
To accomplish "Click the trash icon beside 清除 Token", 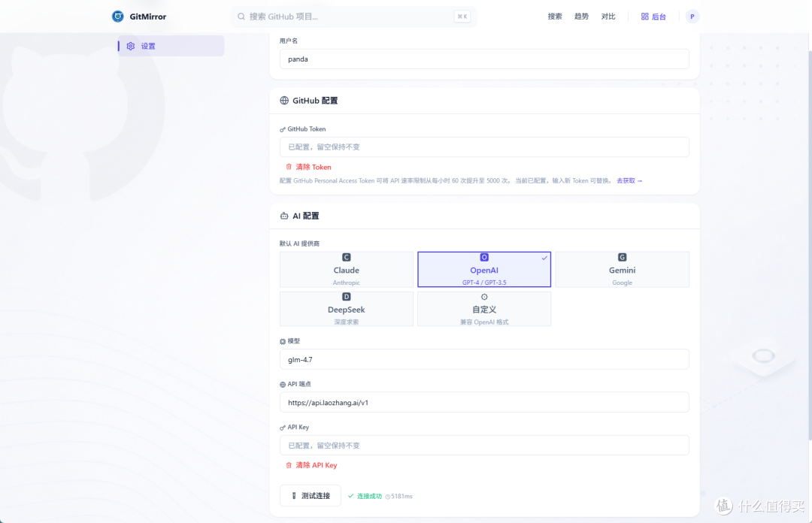I will pos(289,167).
